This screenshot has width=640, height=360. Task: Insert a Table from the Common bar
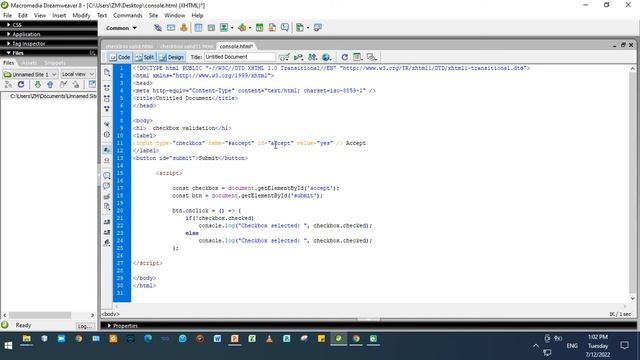(x=198, y=28)
